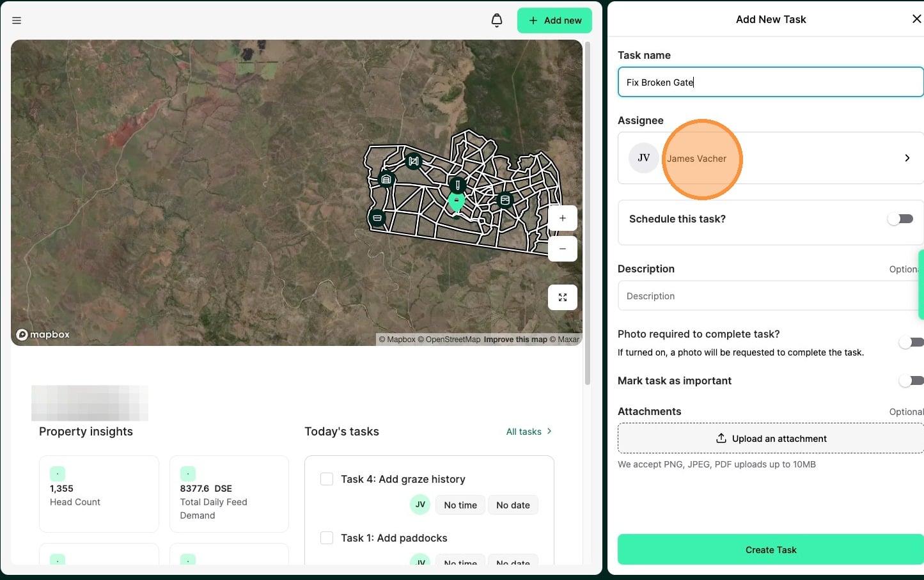Open notifications bell
Image resolution: width=924 pixels, height=580 pixels.
[497, 20]
